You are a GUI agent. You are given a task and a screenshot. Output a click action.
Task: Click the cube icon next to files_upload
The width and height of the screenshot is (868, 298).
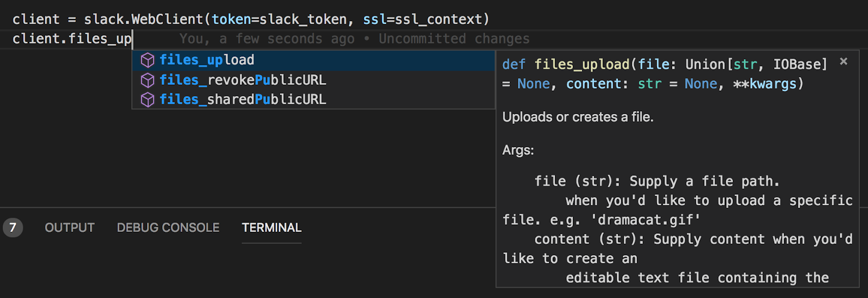click(x=148, y=60)
